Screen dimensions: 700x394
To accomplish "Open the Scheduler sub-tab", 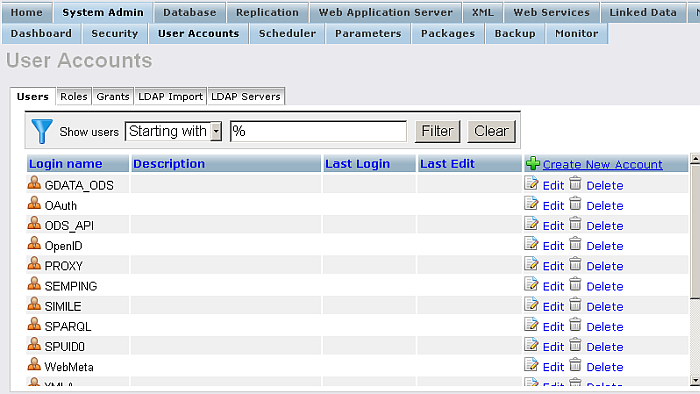I will [287, 33].
